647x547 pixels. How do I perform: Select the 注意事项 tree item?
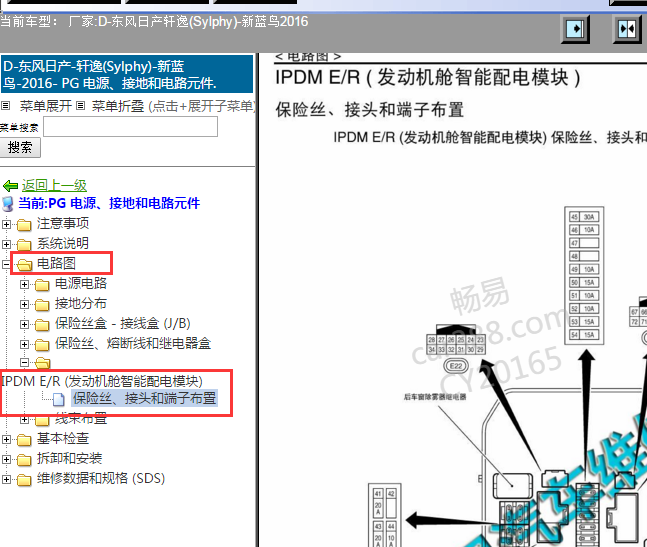pos(63,224)
